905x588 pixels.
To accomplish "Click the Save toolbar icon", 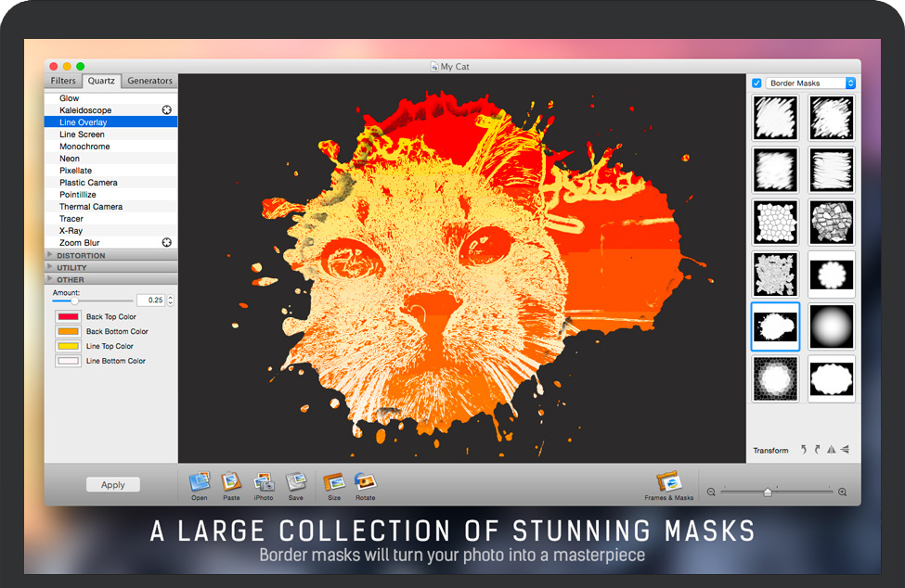I will 295,482.
